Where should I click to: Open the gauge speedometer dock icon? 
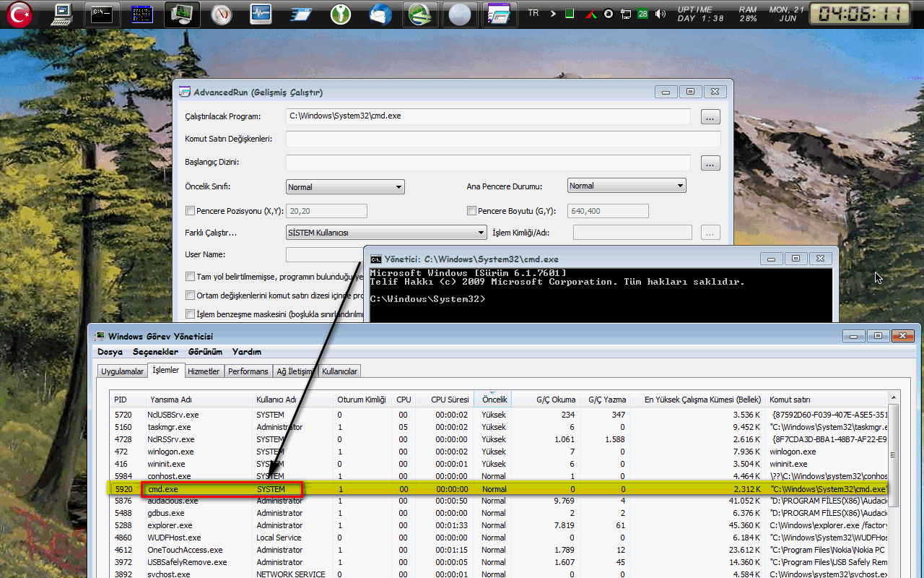[222, 14]
